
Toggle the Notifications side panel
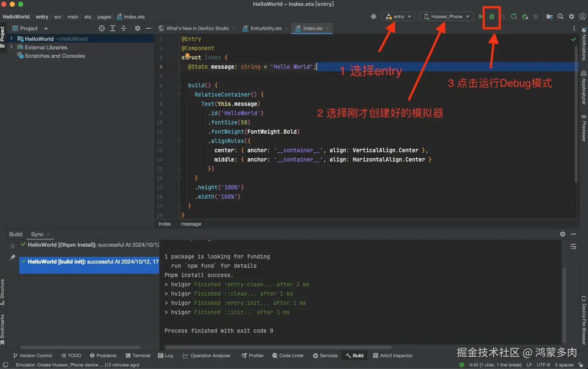coord(584,44)
